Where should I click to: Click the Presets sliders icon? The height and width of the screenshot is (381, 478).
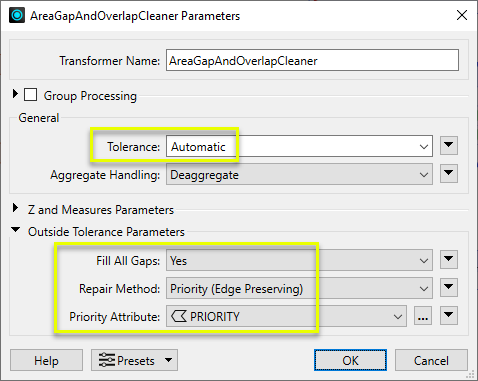[x=107, y=360]
